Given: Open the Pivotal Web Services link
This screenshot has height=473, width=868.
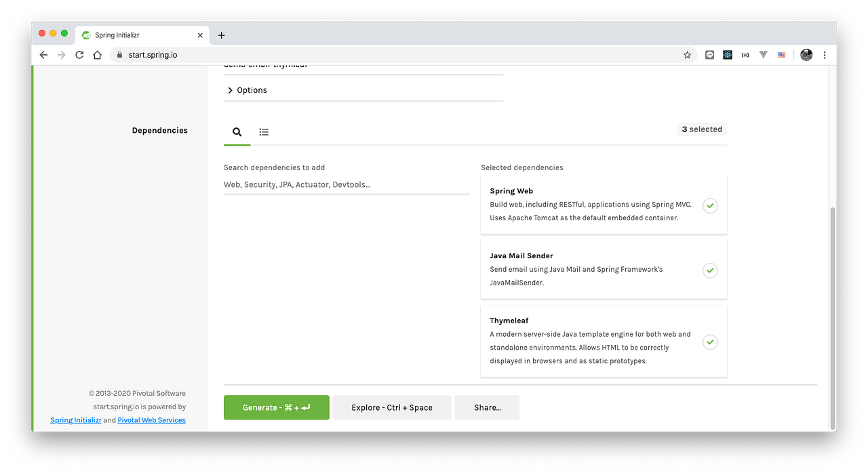Looking at the screenshot, I should (151, 419).
